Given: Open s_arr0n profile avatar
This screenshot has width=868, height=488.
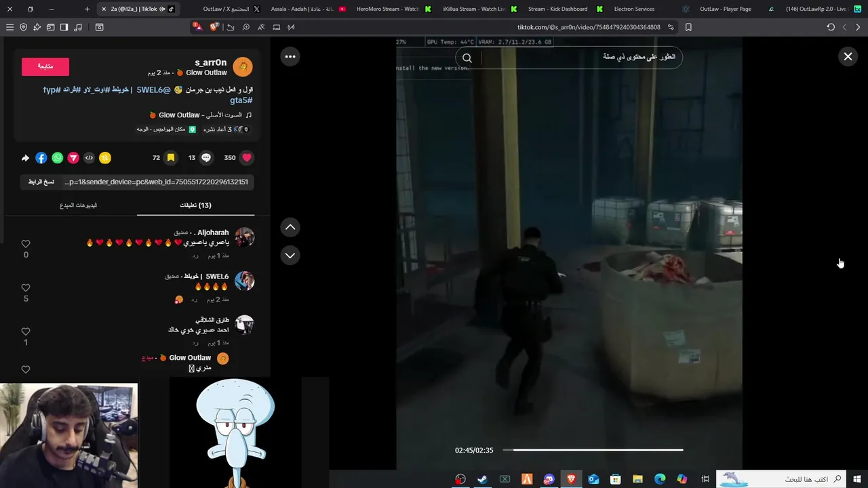Looking at the screenshot, I should tap(243, 66).
